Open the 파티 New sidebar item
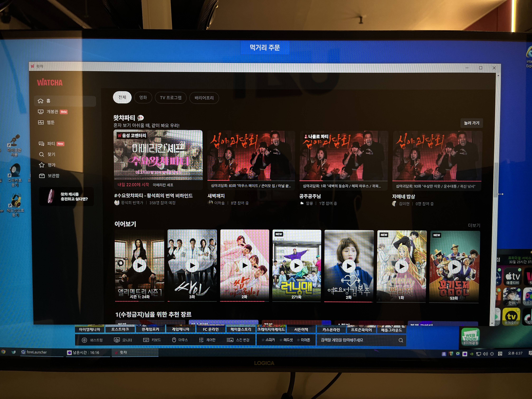The image size is (532, 399). 51,144
